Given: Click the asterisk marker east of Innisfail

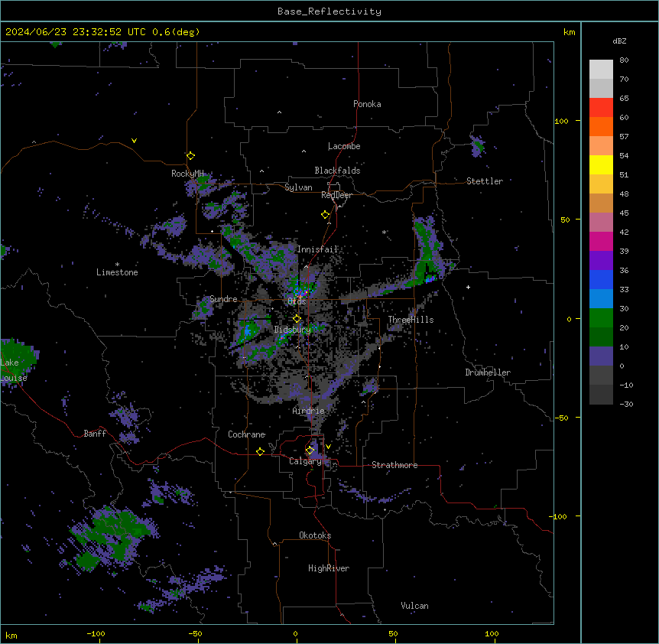Looking at the screenshot, I should [384, 232].
